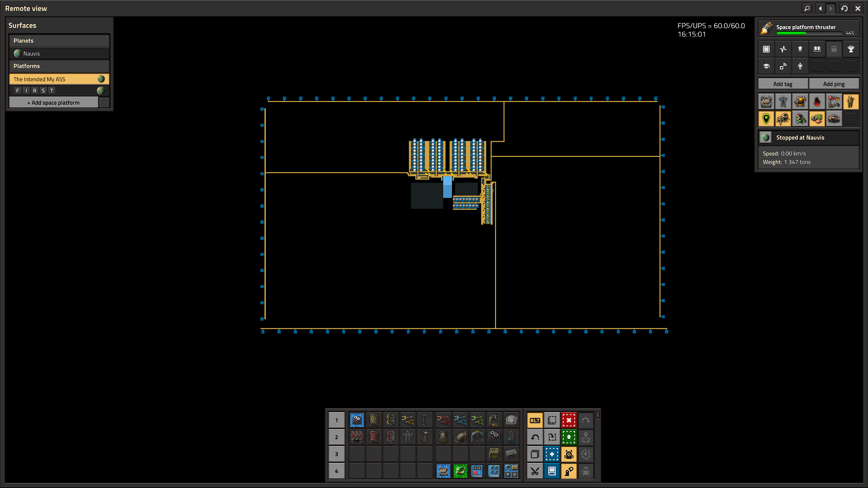Screen dimensions: 868x488
Task: Open the tips and tricks graduation cap
Action: tap(766, 66)
